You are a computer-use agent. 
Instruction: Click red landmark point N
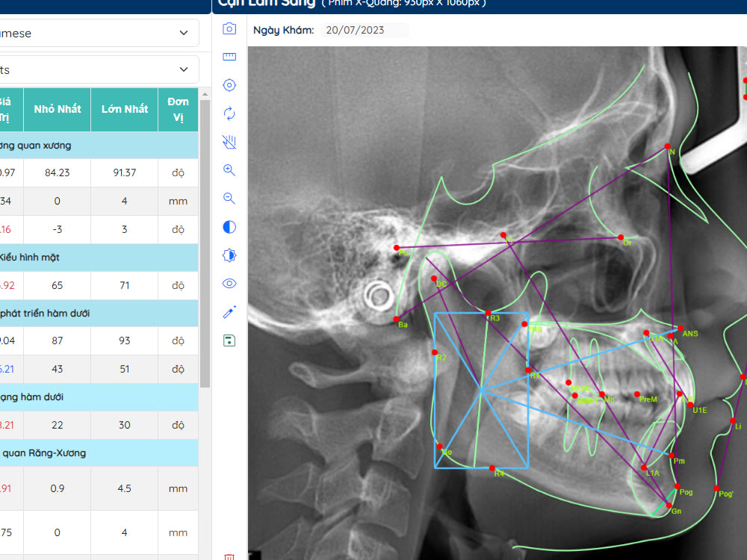coord(667,146)
